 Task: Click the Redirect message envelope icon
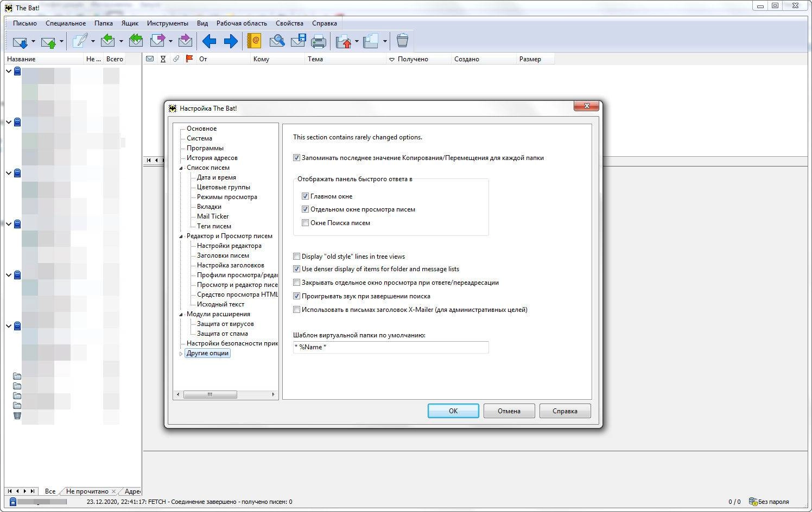[185, 41]
